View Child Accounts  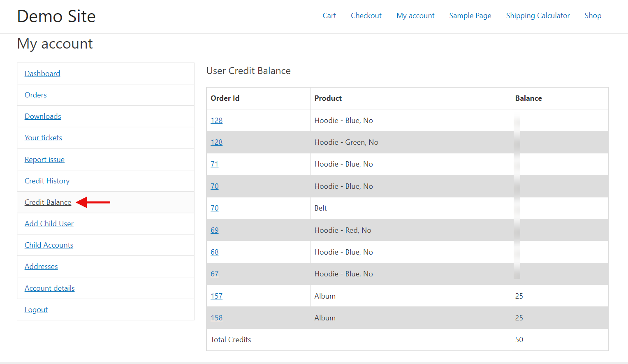pos(49,245)
